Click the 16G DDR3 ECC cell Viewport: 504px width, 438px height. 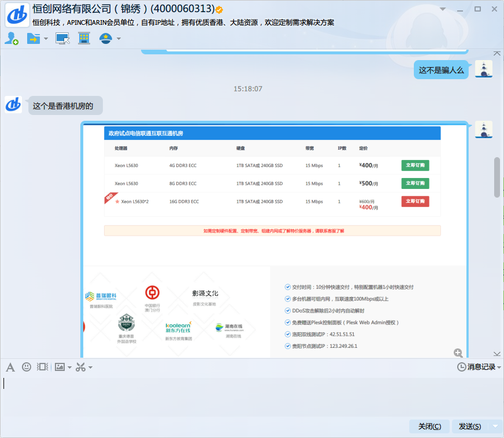[184, 202]
